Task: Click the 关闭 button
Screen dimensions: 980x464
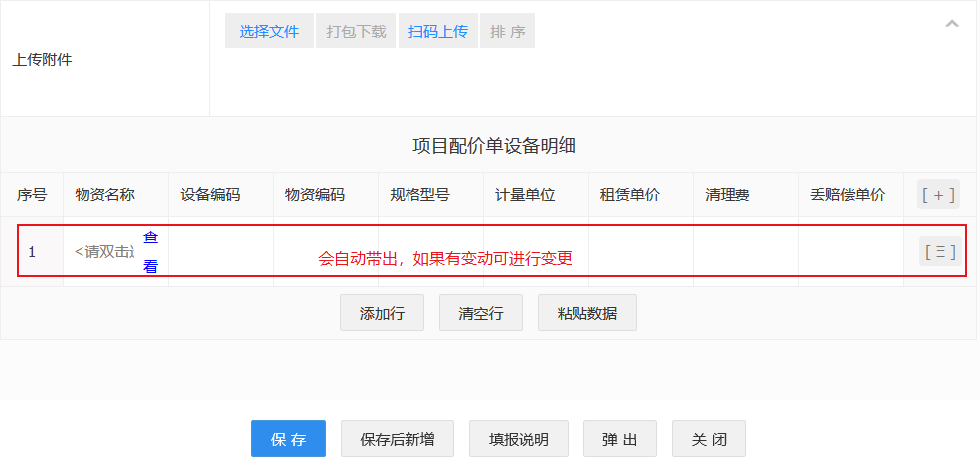Action: click(709, 439)
